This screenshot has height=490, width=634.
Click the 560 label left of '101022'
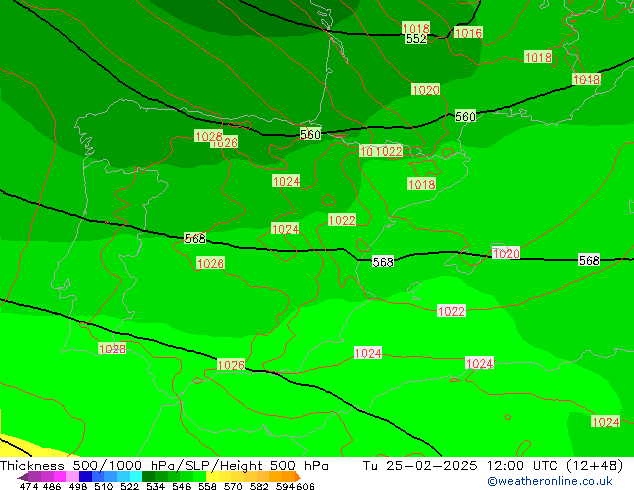pyautogui.click(x=310, y=134)
